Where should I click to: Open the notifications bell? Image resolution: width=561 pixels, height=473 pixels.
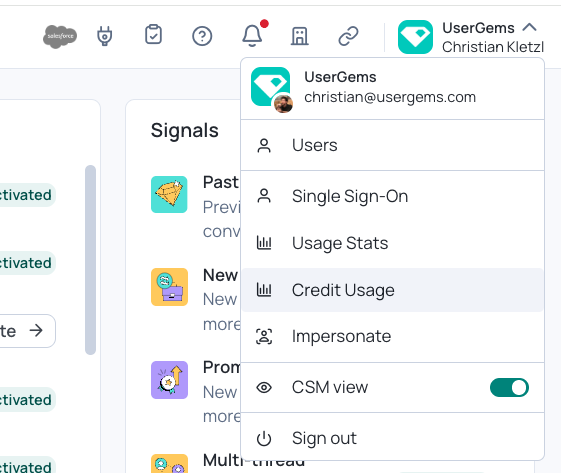(x=253, y=35)
